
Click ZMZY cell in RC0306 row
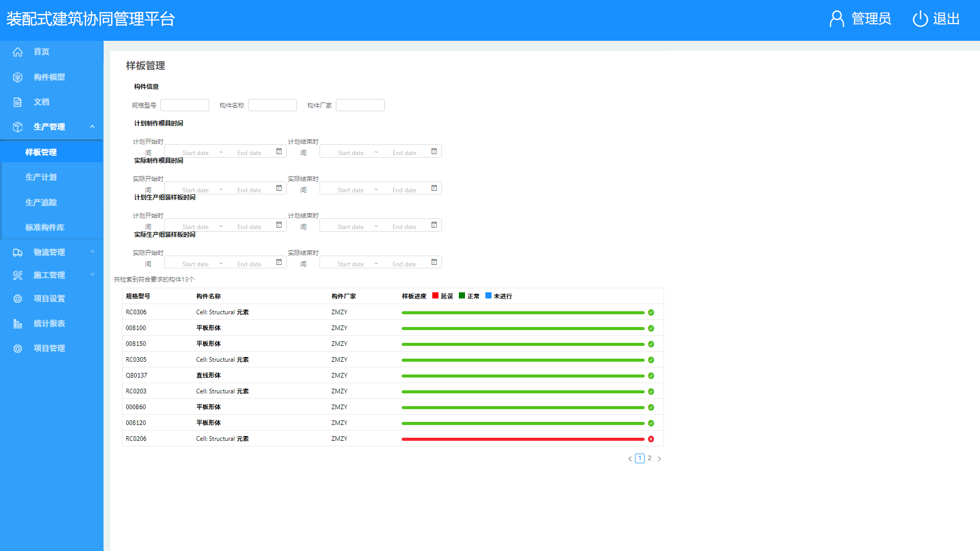tap(339, 313)
